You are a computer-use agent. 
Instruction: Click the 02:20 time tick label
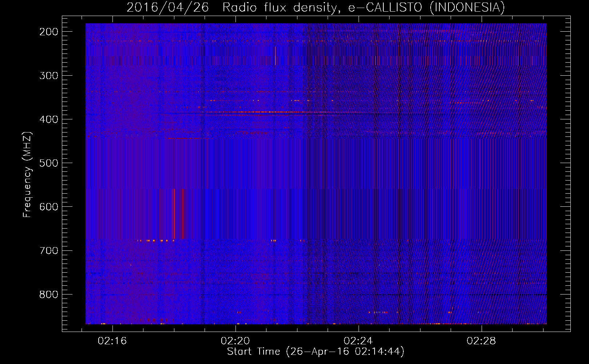236,341
